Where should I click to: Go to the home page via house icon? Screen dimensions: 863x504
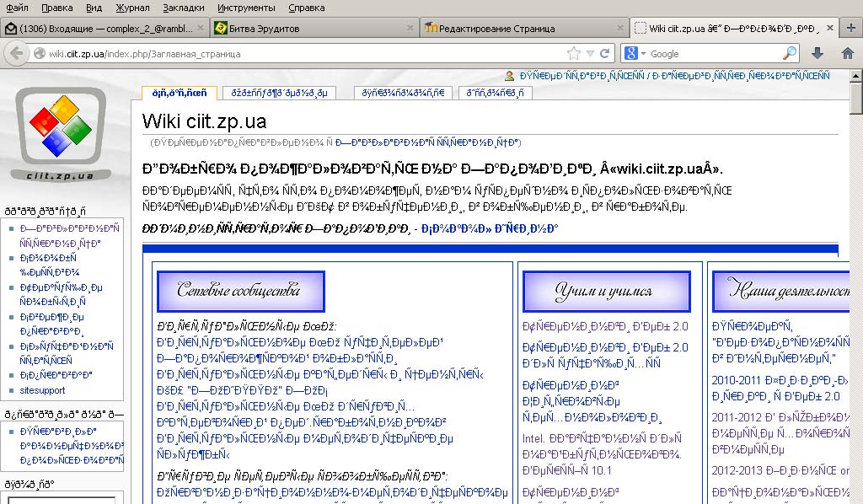click(848, 53)
